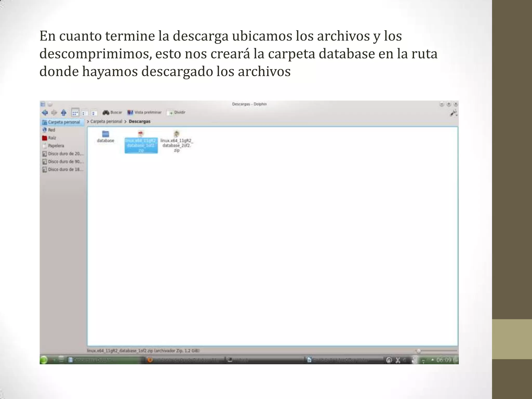The height and width of the screenshot is (399, 532).
Task: Click Descargas breadcrumb segment
Action: (139, 121)
